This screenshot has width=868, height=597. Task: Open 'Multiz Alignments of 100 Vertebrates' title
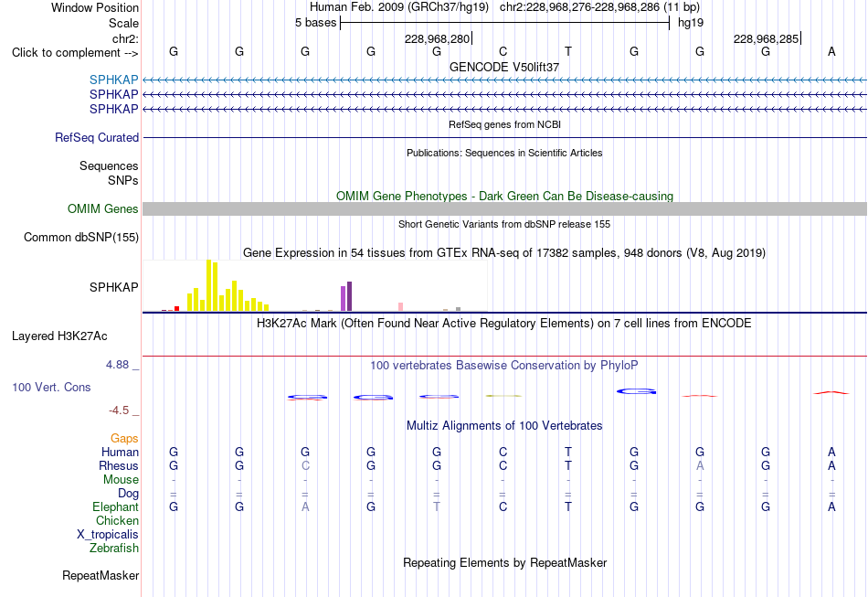click(x=504, y=426)
